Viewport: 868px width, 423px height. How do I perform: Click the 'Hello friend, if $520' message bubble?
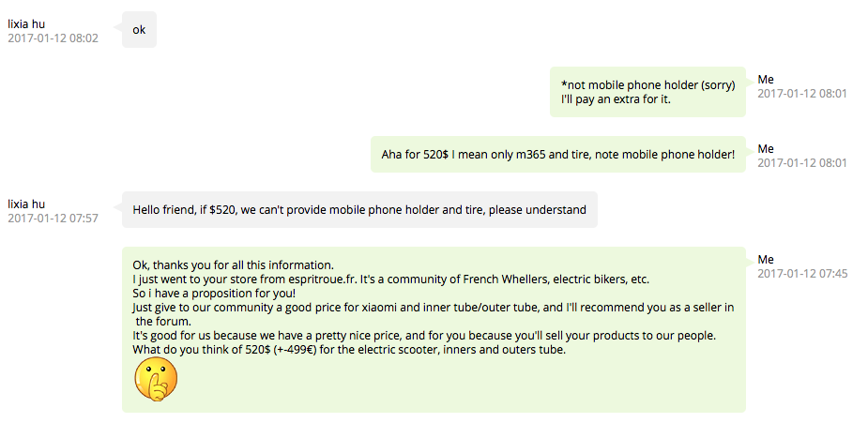(x=359, y=209)
